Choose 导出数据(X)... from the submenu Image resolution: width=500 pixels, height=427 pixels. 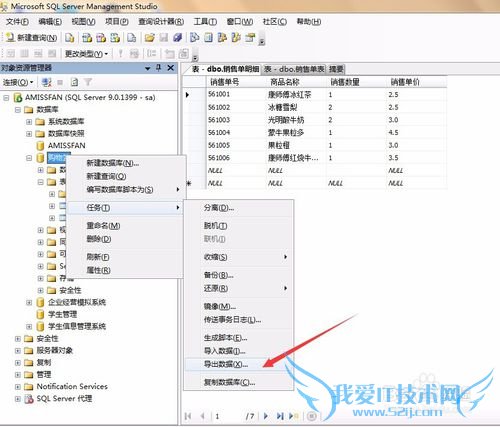pyautogui.click(x=238, y=364)
